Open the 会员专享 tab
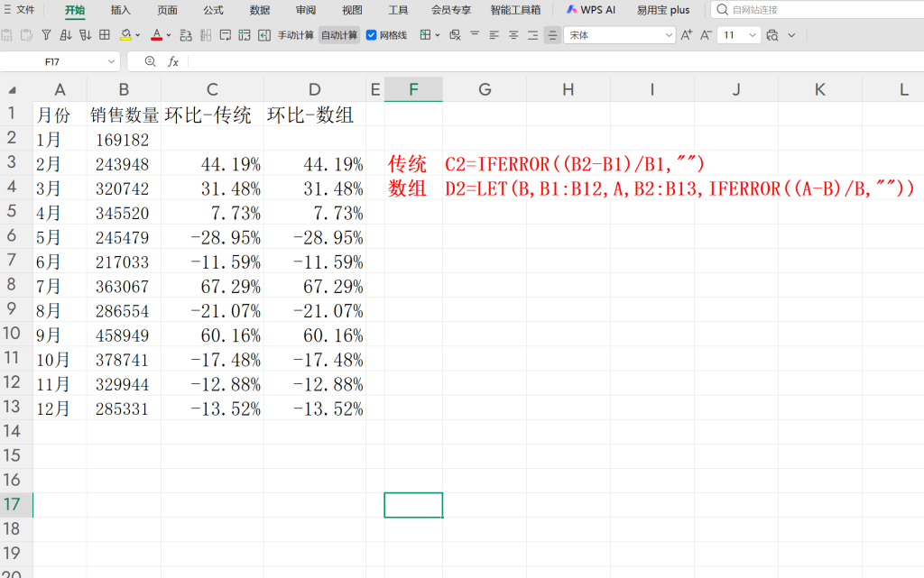This screenshot has height=578, width=924. coord(451,10)
